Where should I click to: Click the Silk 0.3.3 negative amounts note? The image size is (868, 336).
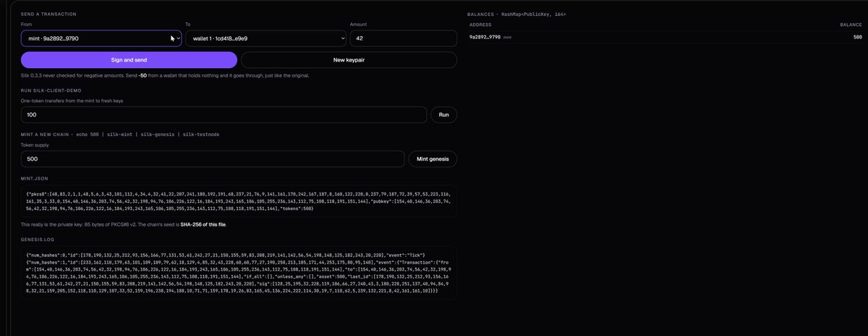[166, 75]
